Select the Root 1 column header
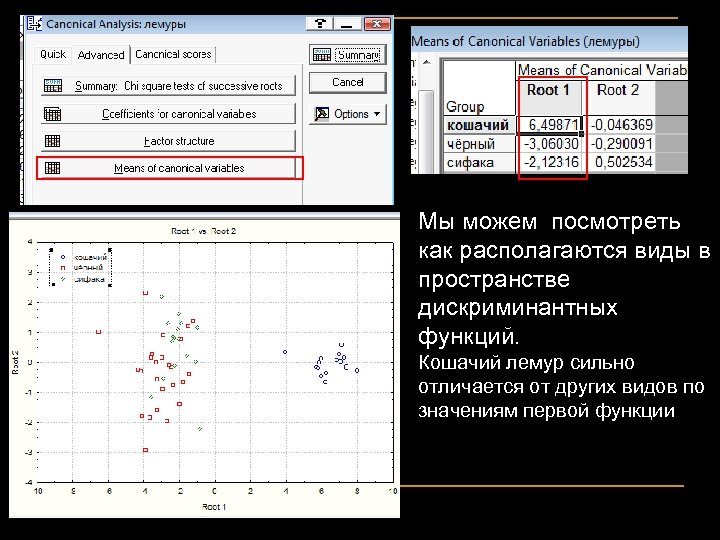 click(548, 97)
